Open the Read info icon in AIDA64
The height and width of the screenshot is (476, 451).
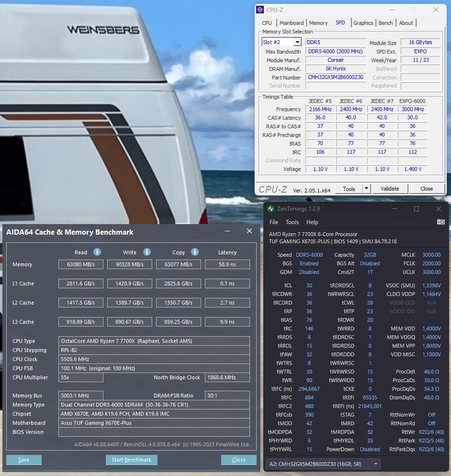click(x=97, y=252)
